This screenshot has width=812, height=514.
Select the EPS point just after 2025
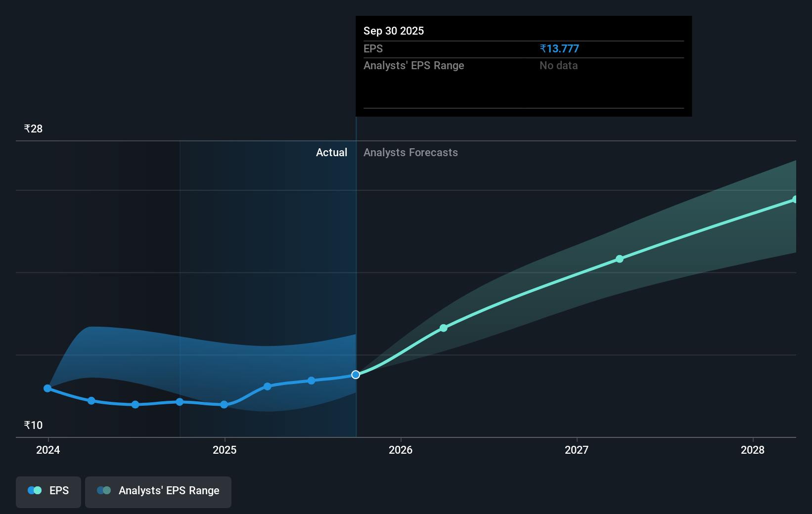(268, 386)
